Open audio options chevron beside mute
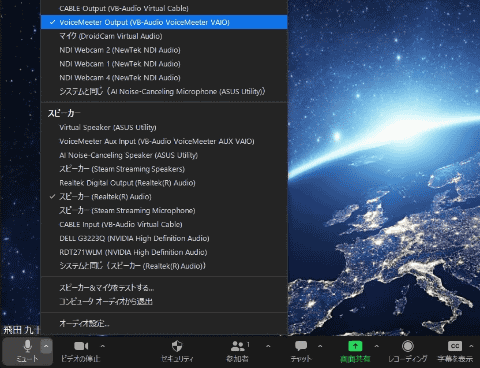Screen dimensions: 480x368 46,347
